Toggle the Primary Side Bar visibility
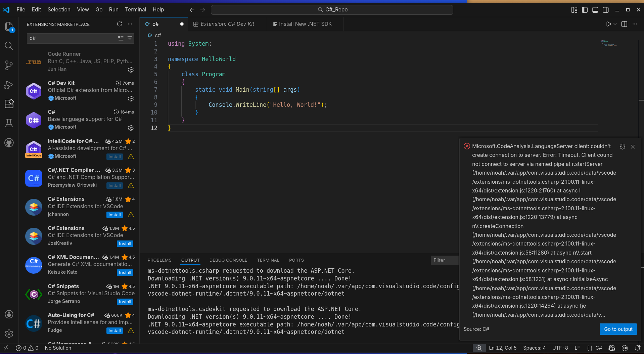Image resolution: width=644 pixels, height=354 pixels. [585, 10]
